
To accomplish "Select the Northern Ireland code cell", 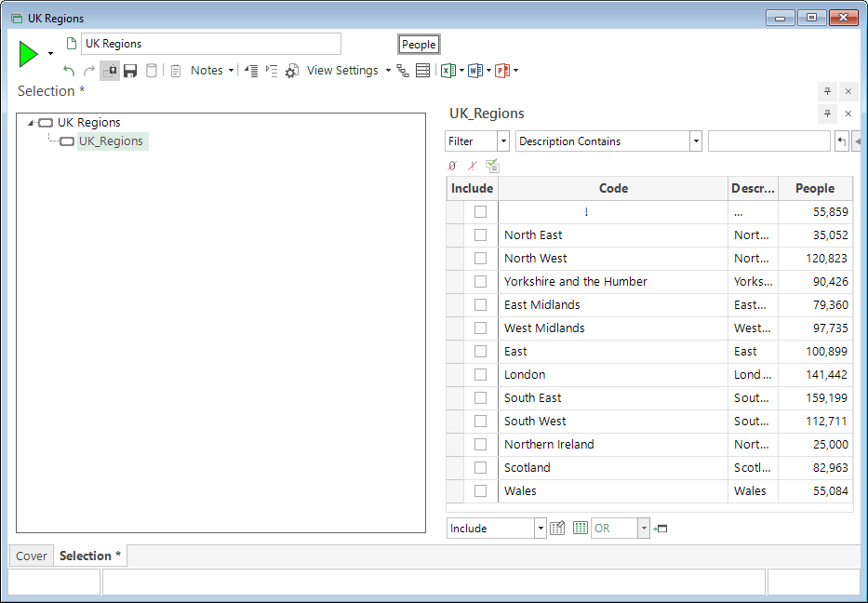I will point(613,444).
